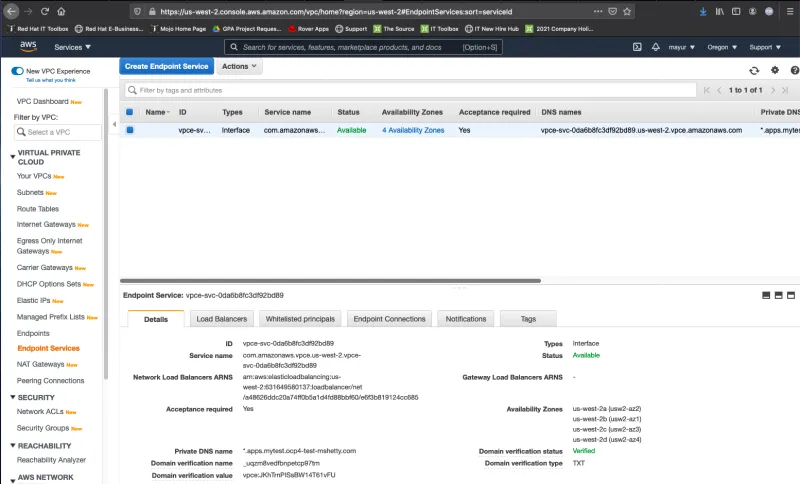This screenshot has height=484, width=800.
Task: Refresh the endpoint services list
Action: point(754,70)
